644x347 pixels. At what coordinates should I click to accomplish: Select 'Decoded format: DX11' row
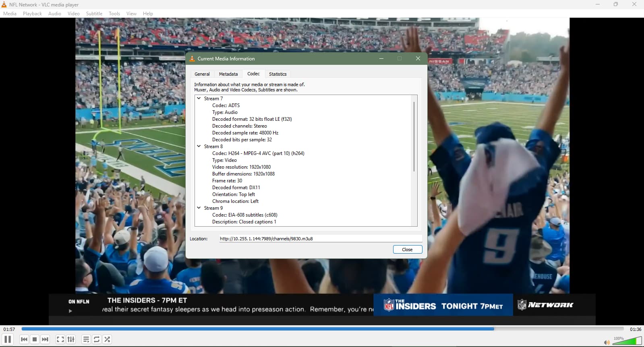(x=236, y=188)
